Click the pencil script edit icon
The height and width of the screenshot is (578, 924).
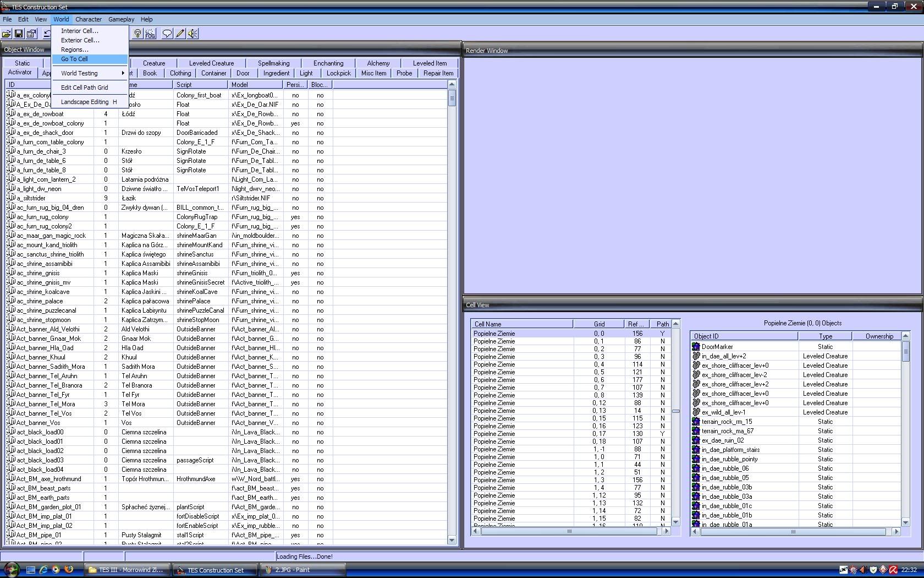(180, 34)
